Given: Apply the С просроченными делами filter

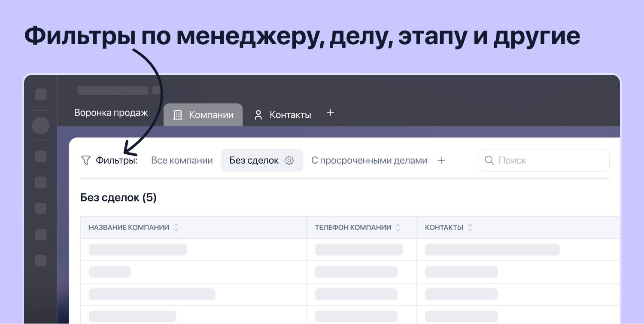Looking at the screenshot, I should 369,161.
